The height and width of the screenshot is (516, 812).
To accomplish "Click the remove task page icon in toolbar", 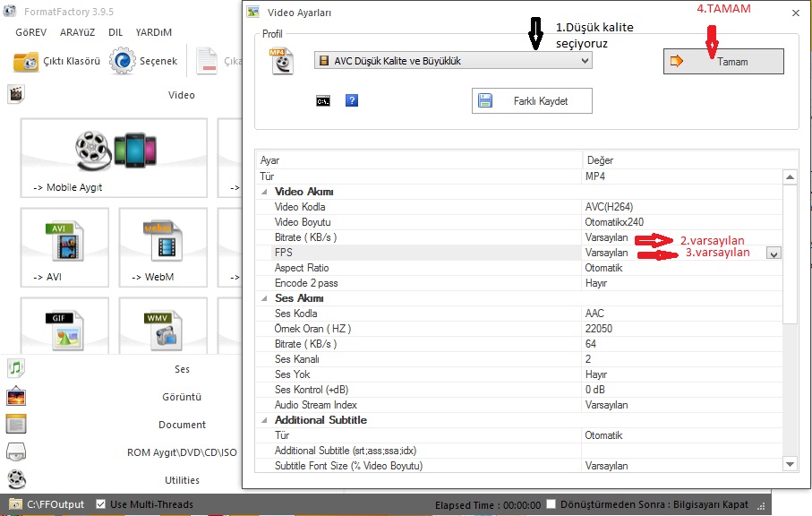I will 207,61.
